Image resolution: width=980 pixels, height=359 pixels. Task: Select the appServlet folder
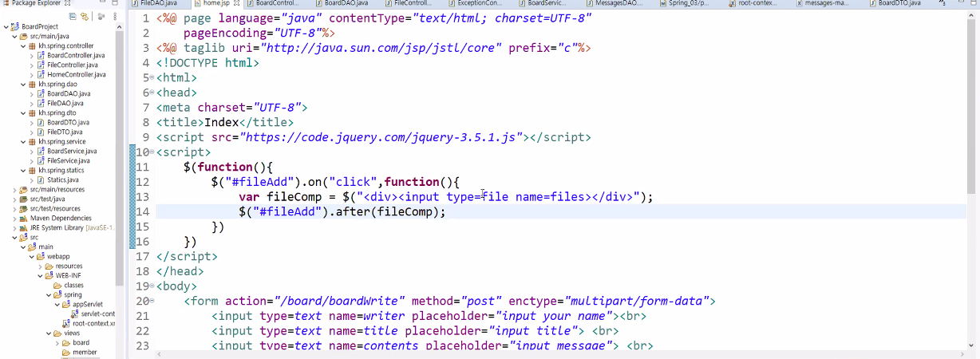coord(87,305)
